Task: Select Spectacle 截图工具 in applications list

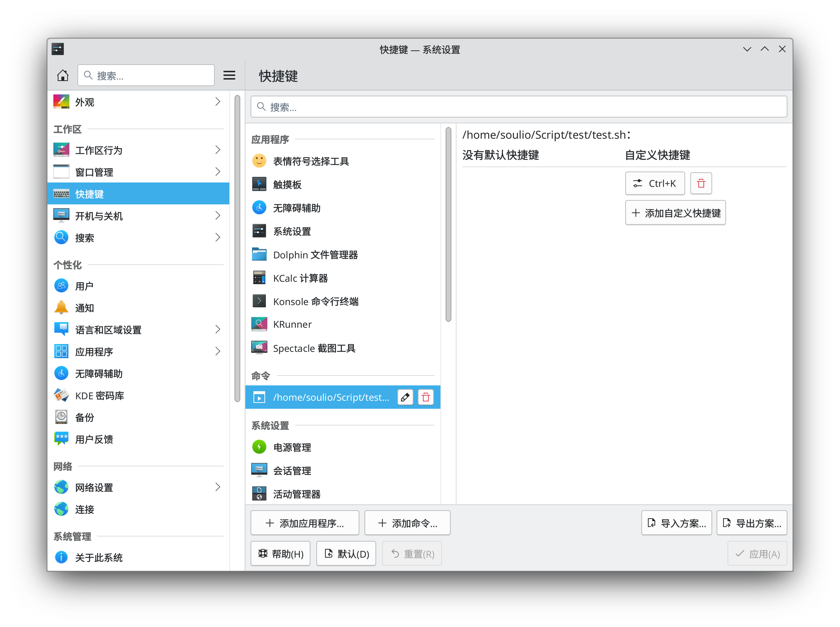Action: coord(314,348)
